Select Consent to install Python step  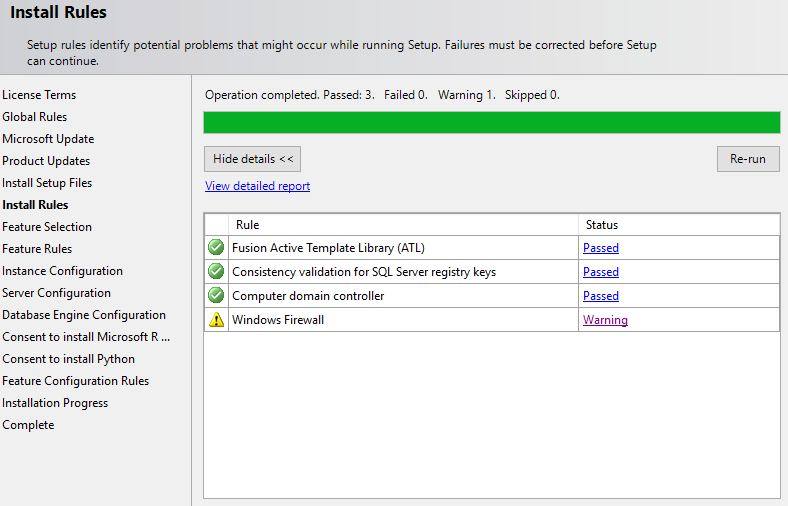click(68, 359)
